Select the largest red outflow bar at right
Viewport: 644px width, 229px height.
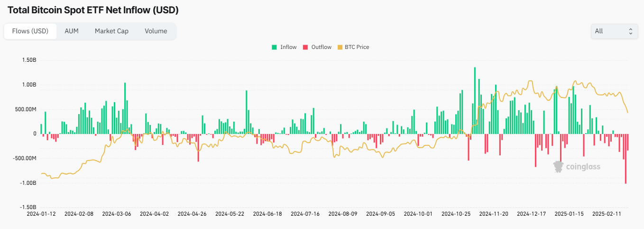pyautogui.click(x=626, y=159)
